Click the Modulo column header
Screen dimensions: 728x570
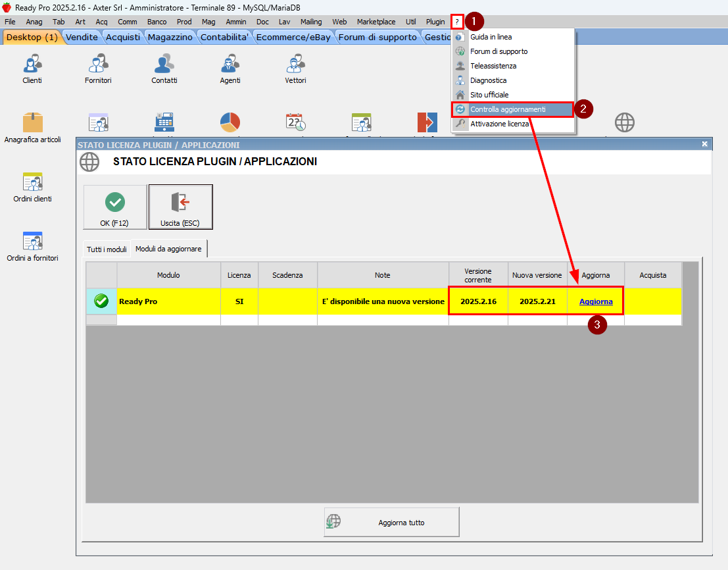click(168, 275)
